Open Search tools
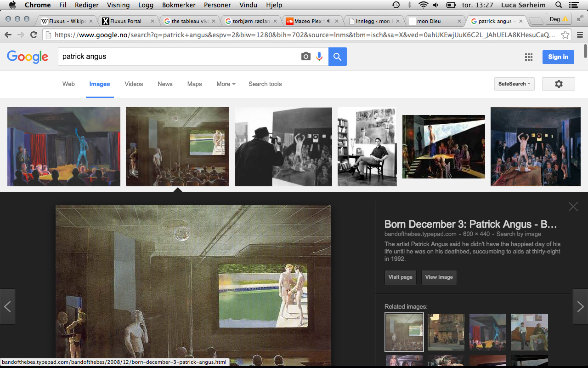Image resolution: width=588 pixels, height=368 pixels. point(265,84)
